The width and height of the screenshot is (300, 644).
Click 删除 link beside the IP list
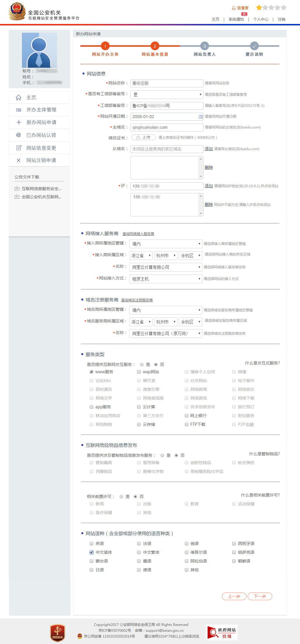209,204
